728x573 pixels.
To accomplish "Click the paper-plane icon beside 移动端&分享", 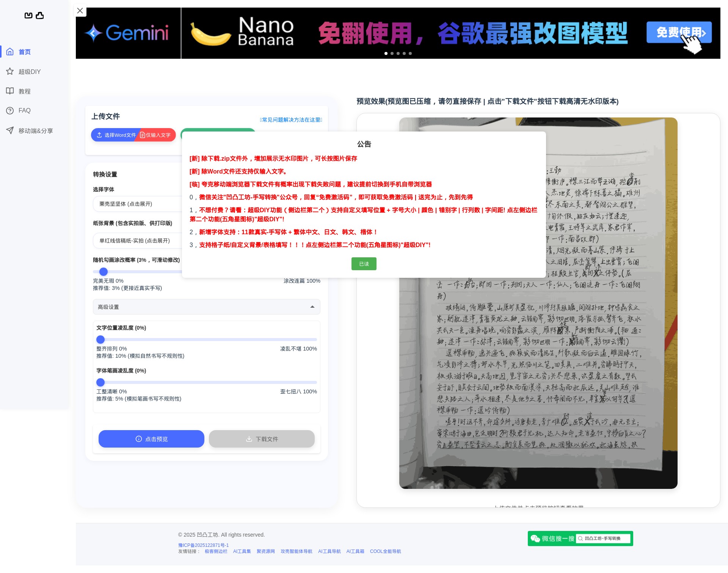I will (x=10, y=130).
